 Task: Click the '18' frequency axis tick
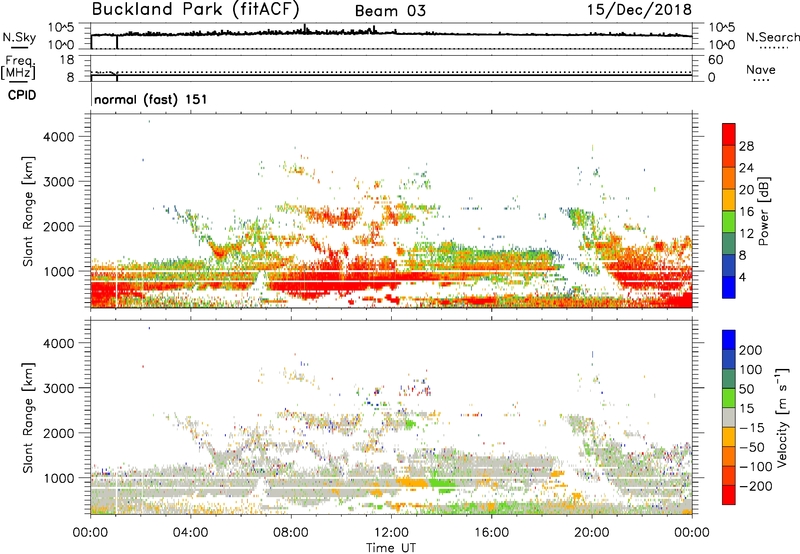click(67, 60)
